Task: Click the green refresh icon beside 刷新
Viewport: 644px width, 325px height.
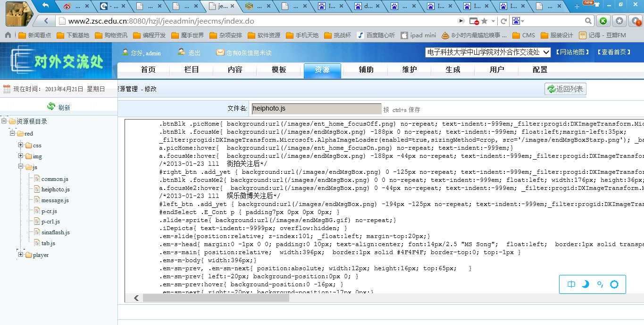Action: 51,107
